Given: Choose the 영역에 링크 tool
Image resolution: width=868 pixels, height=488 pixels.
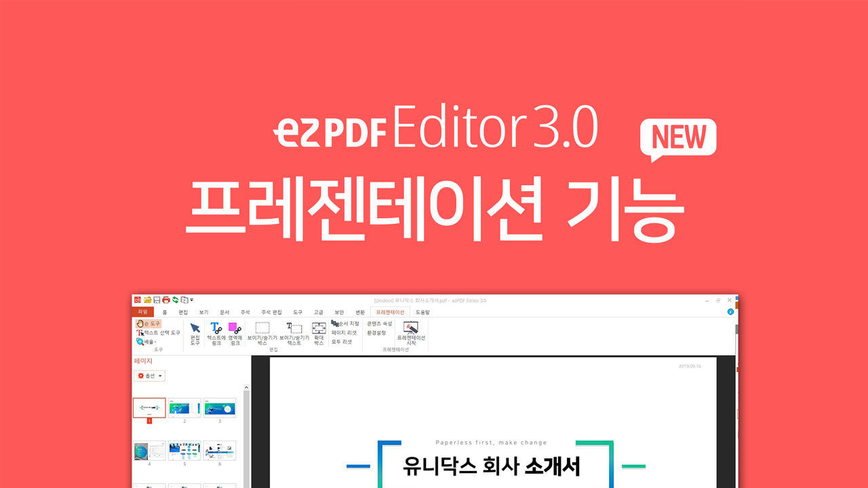Looking at the screenshot, I should point(235,333).
